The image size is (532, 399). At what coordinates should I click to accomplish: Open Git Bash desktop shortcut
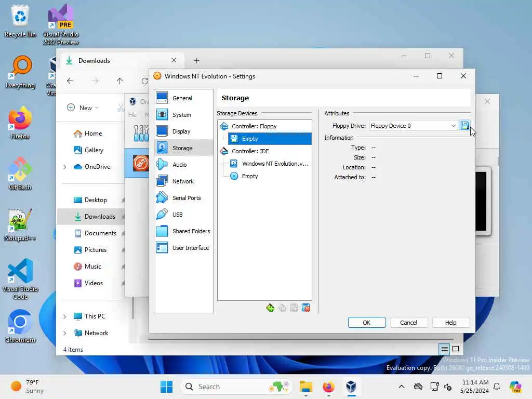coord(20,174)
